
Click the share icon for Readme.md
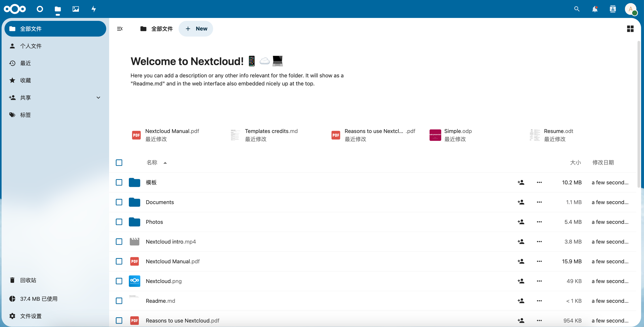[521, 301]
